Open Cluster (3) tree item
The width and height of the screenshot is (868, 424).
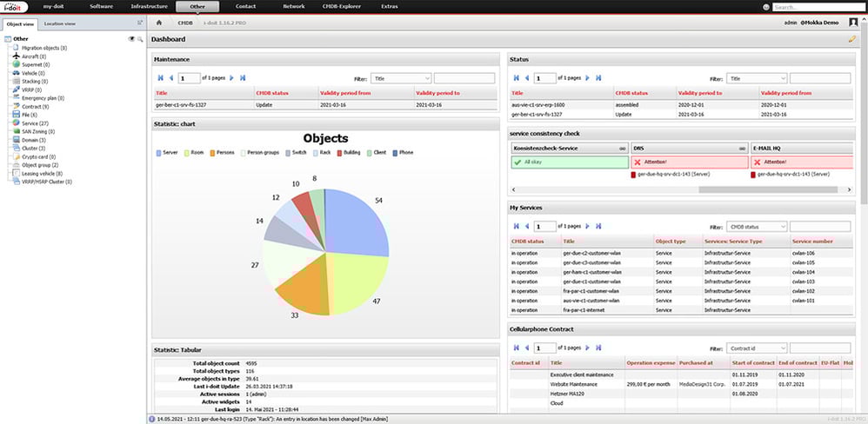click(33, 149)
